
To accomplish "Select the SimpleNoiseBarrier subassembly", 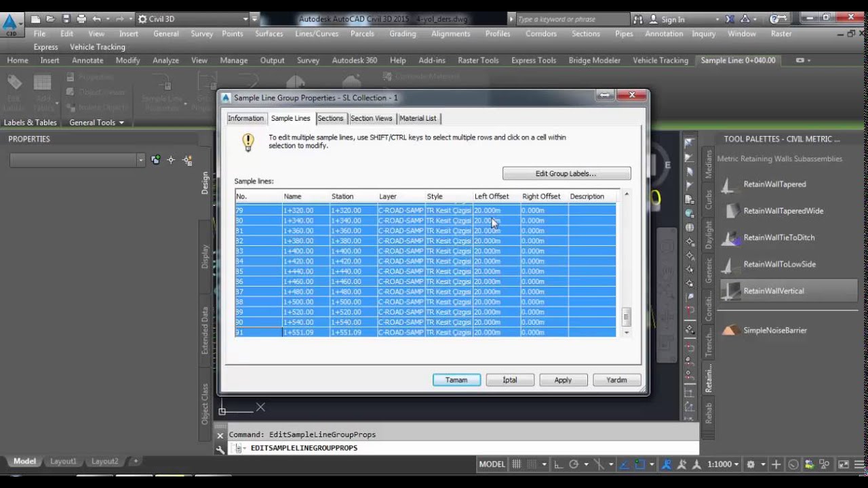I will point(775,330).
